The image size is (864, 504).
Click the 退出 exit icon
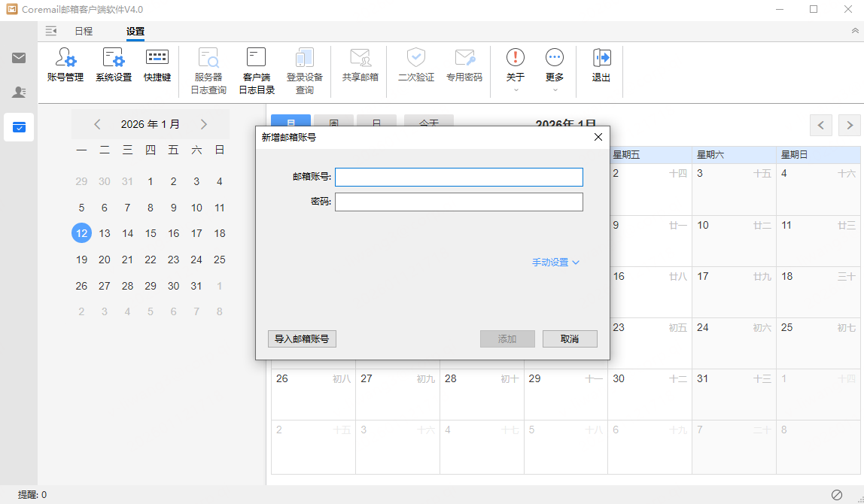pos(601,65)
